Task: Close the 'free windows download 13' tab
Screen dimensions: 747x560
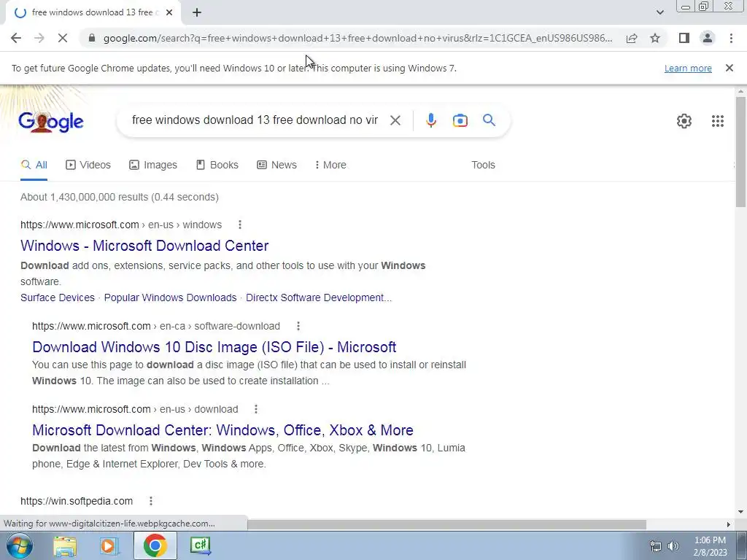Action: [169, 13]
